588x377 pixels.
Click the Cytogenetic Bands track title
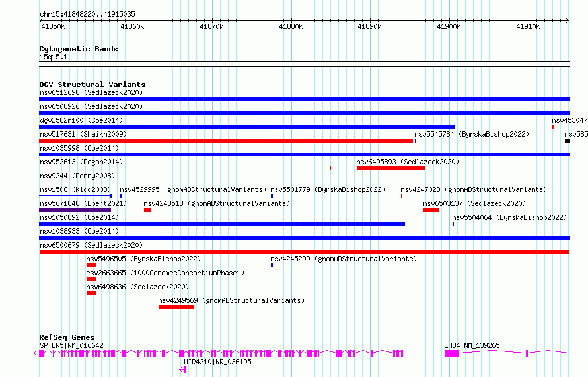[x=79, y=49]
